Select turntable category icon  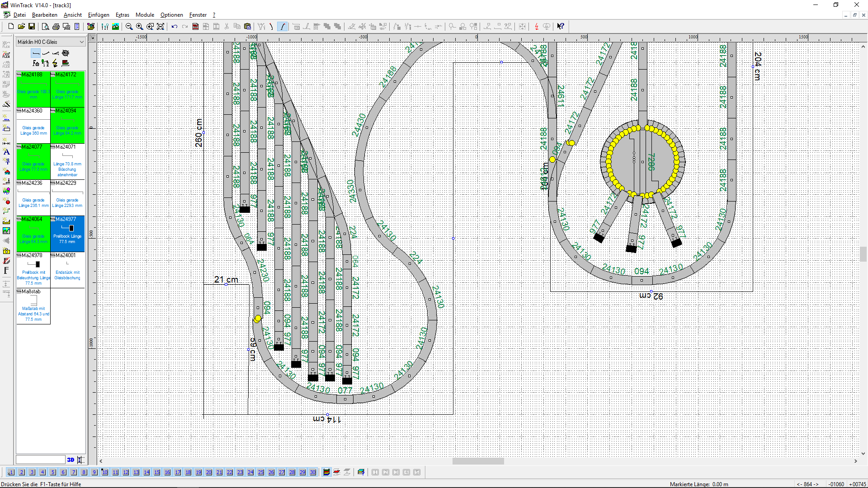coord(66,53)
